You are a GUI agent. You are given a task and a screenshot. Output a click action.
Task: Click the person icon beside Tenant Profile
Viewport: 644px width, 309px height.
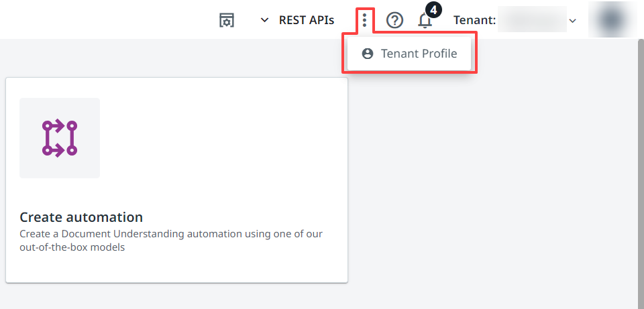point(367,54)
